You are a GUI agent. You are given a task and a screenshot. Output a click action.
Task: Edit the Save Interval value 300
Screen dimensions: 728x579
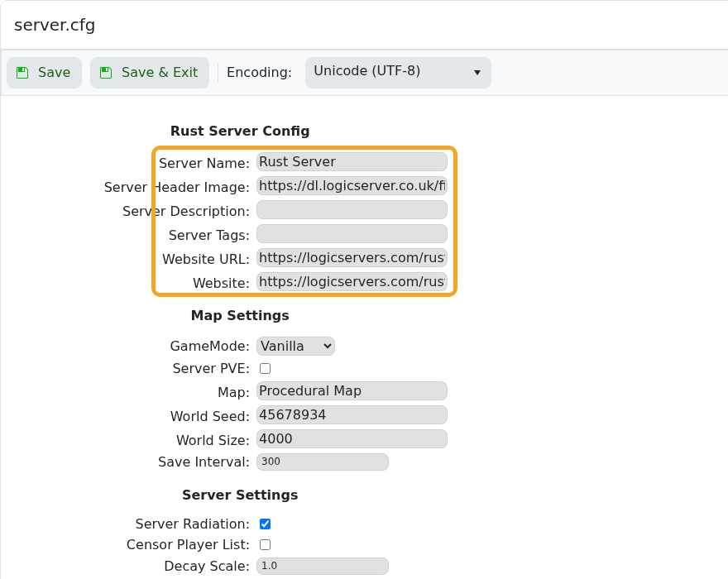323,462
